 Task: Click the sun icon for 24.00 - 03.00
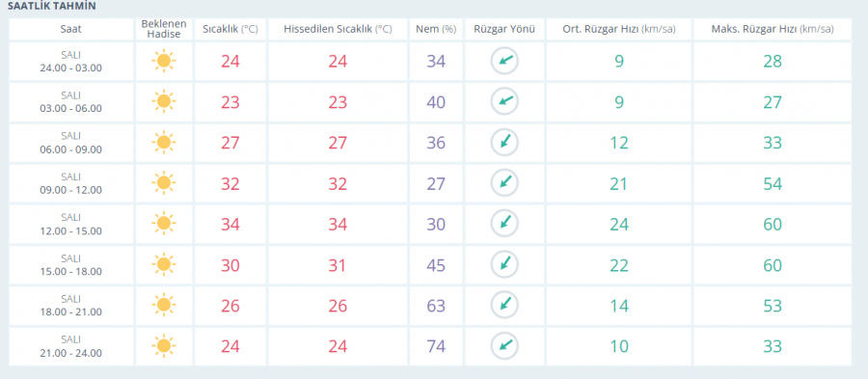(x=163, y=61)
